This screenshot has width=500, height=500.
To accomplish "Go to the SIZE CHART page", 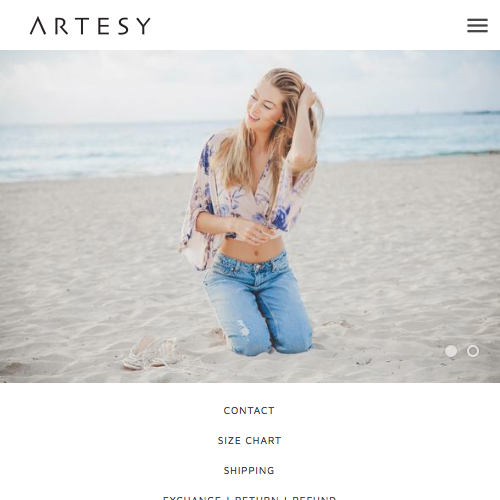I will click(249, 441).
